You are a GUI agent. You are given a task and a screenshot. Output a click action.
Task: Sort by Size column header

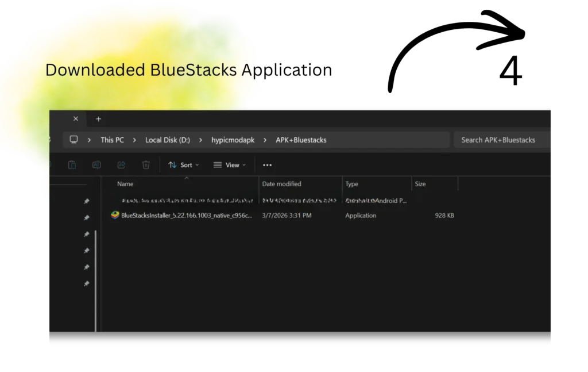pos(420,184)
